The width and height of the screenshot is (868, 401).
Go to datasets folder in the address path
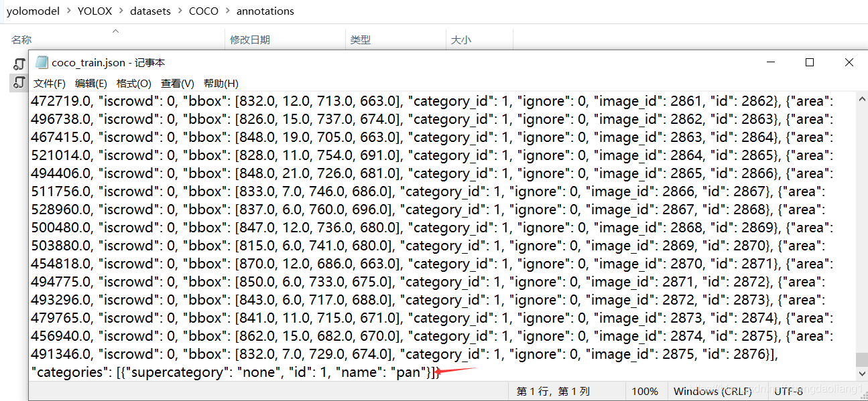pyautogui.click(x=151, y=11)
